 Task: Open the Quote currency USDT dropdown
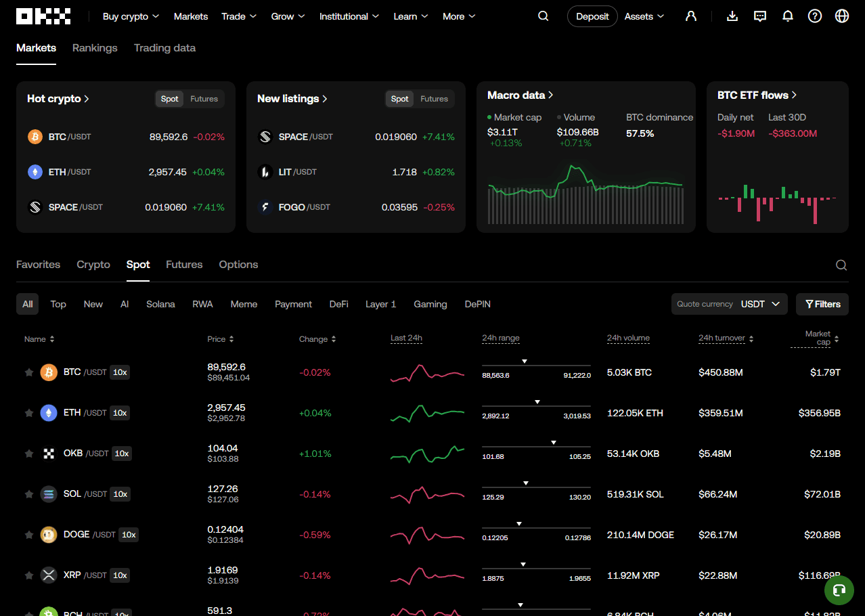tap(730, 305)
